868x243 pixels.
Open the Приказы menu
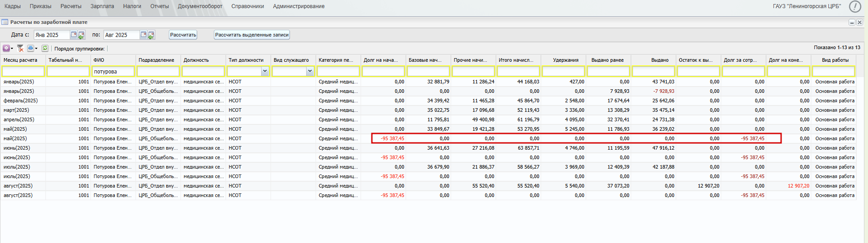[x=41, y=6]
